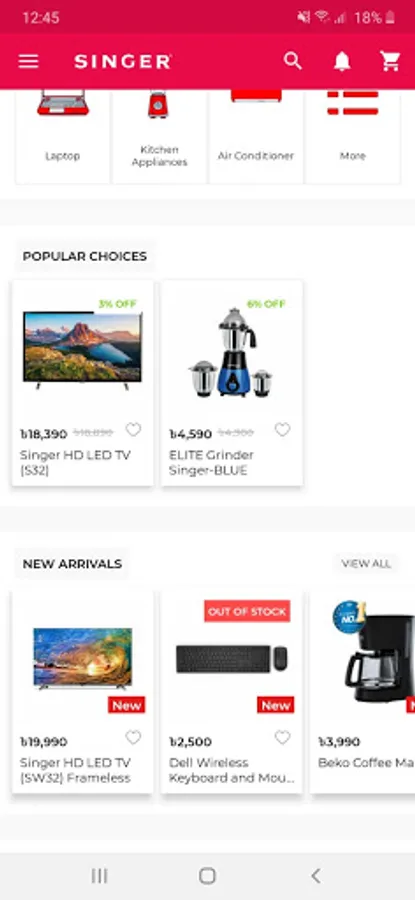
Task: Open the hamburger navigation menu
Action: point(28,61)
